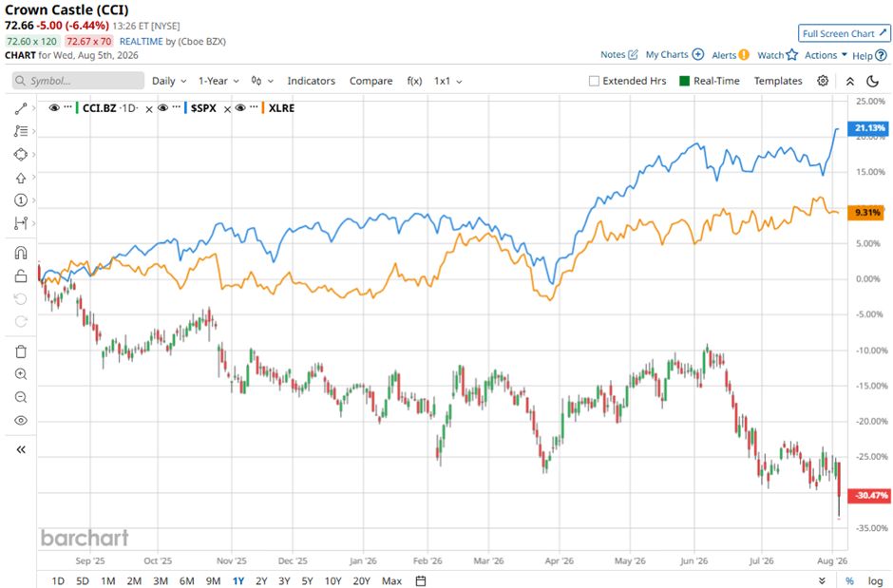
Task: Click the Symbol search input field
Action: click(78, 81)
